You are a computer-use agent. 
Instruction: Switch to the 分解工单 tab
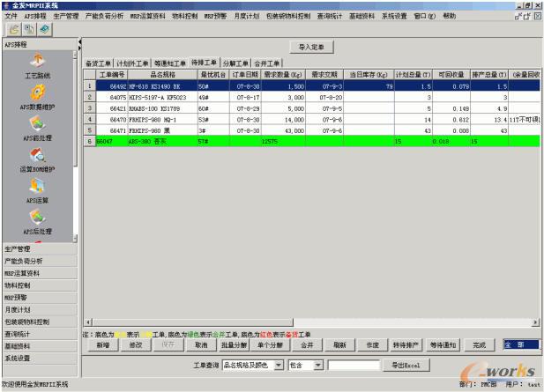point(235,63)
